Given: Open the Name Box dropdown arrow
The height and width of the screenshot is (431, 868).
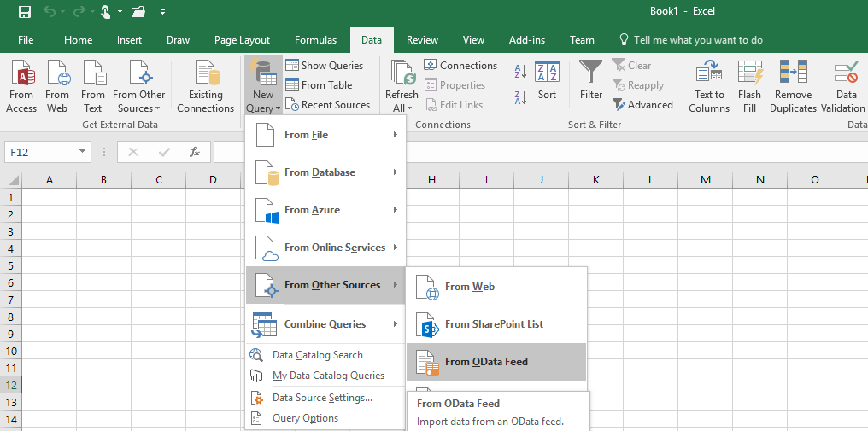Looking at the screenshot, I should 83,152.
